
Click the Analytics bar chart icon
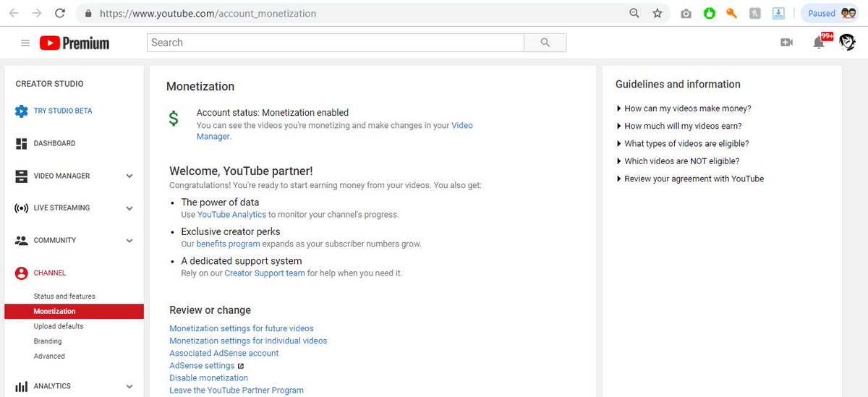(22, 386)
